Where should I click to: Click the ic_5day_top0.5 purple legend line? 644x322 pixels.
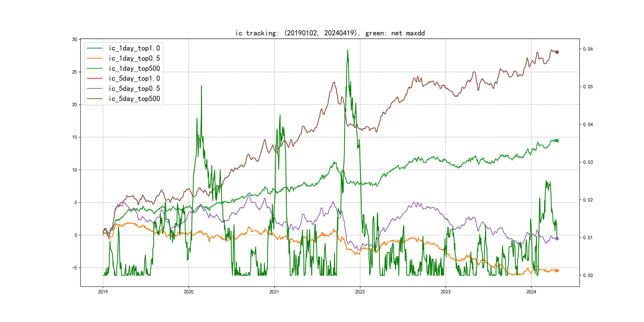tap(94, 88)
